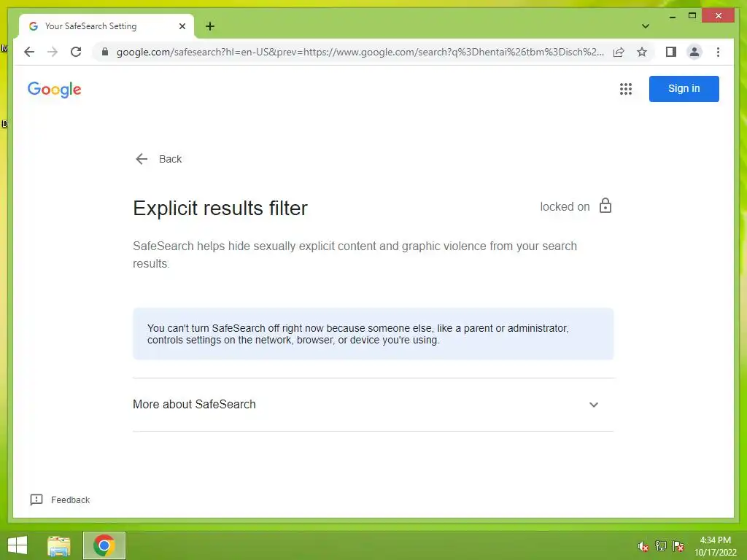Click the address bar URL
The width and height of the screenshot is (747, 560).
click(x=360, y=52)
